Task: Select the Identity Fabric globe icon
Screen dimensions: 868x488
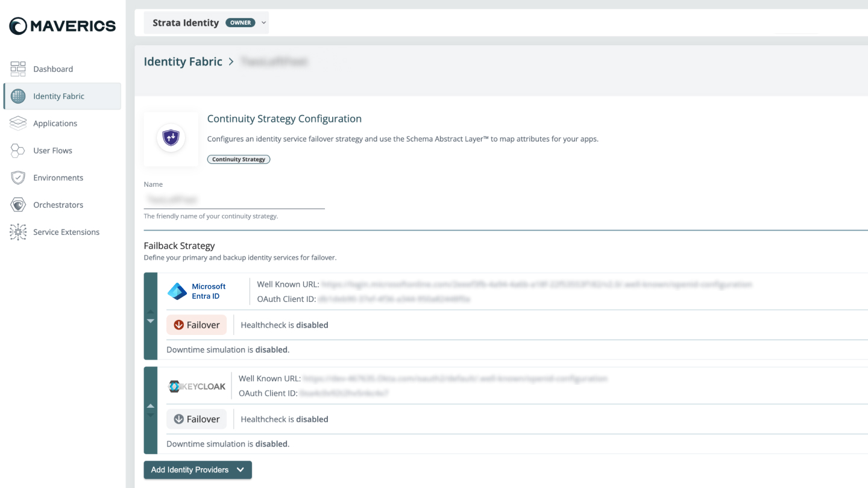Action: [18, 96]
